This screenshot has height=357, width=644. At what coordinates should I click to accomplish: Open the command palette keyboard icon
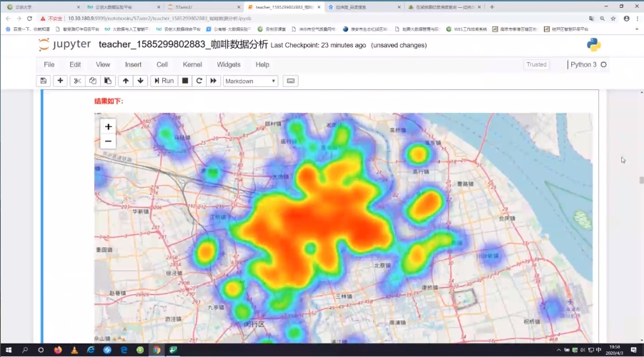291,81
